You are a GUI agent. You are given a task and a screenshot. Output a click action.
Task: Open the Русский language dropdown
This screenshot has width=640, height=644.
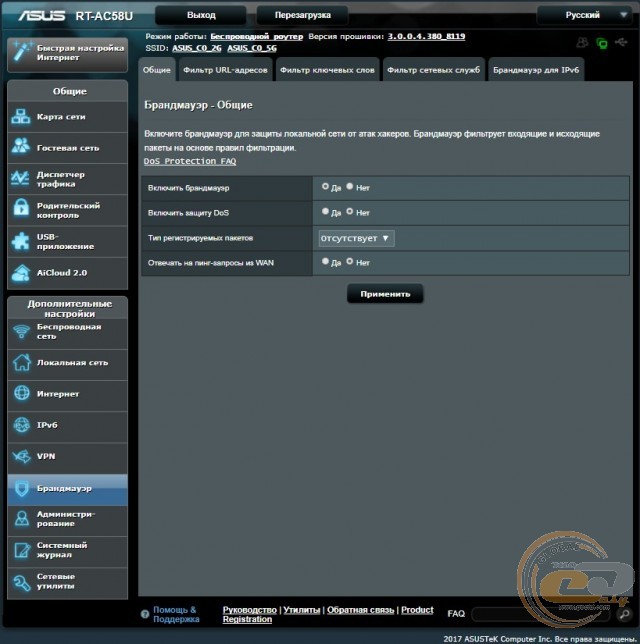[585, 15]
